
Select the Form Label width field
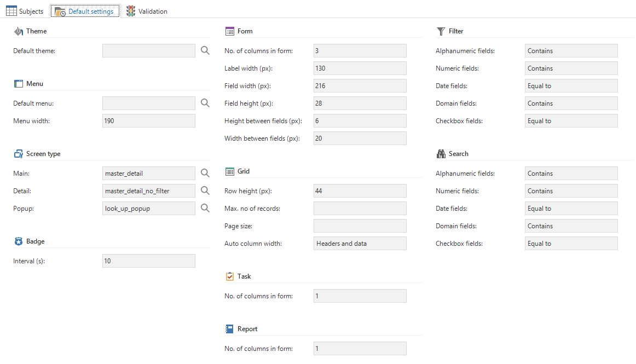click(360, 68)
